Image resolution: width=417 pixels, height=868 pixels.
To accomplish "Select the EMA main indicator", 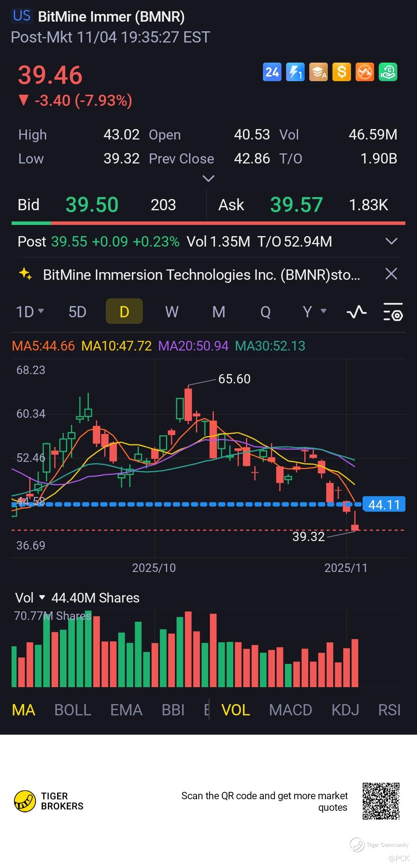I will (126, 710).
